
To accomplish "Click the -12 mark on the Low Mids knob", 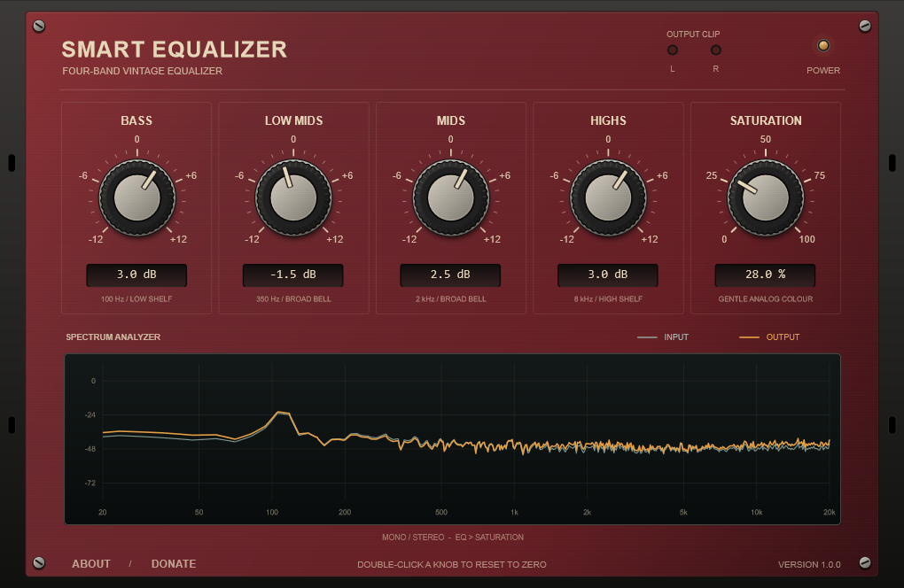I will (252, 239).
